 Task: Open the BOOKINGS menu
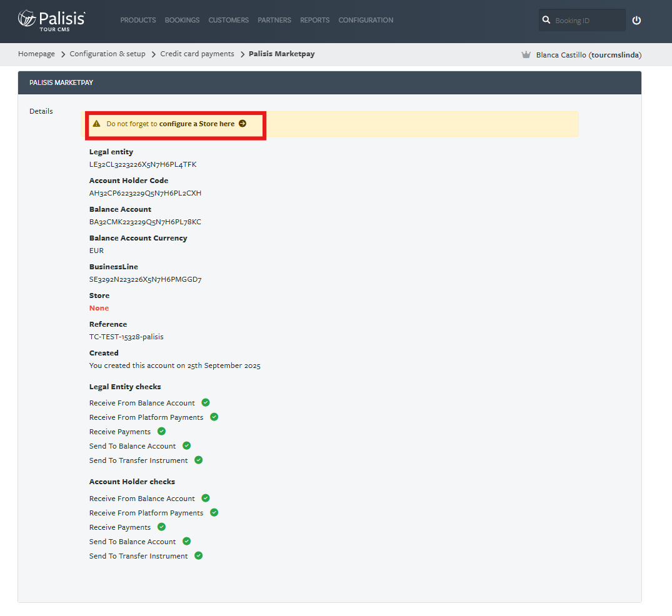(x=182, y=20)
